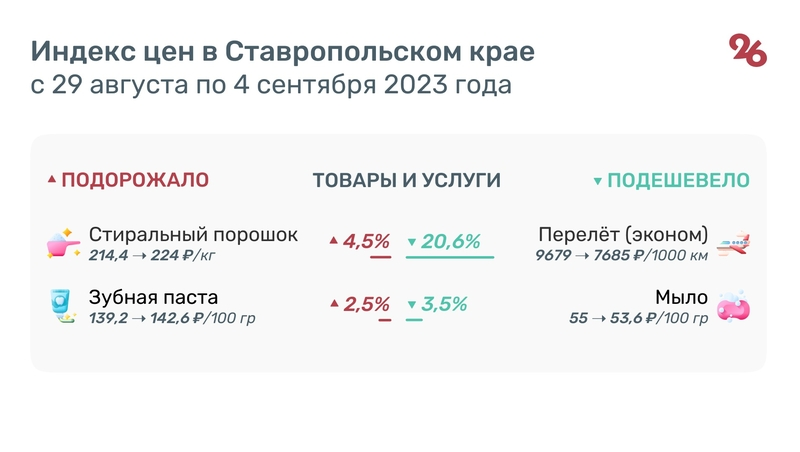Click the red up arrow beside 2,5%

(x=334, y=304)
